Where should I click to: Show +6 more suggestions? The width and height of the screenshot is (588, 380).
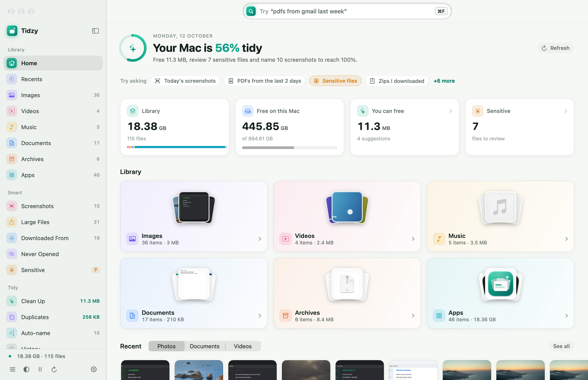point(444,81)
